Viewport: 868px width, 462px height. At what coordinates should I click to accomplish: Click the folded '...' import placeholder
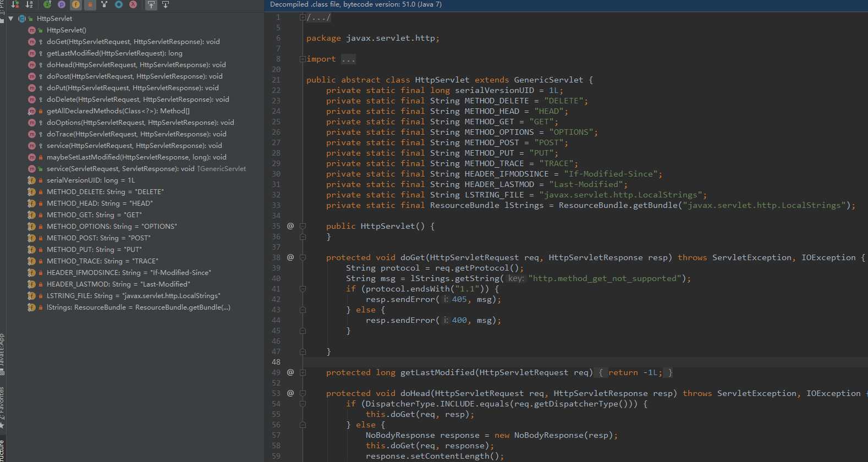pos(348,59)
